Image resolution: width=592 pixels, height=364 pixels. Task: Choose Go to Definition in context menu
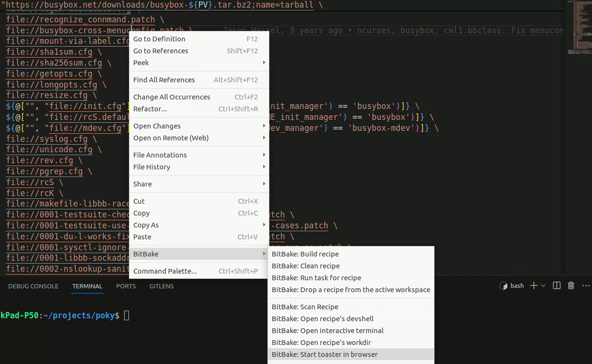tap(199, 39)
